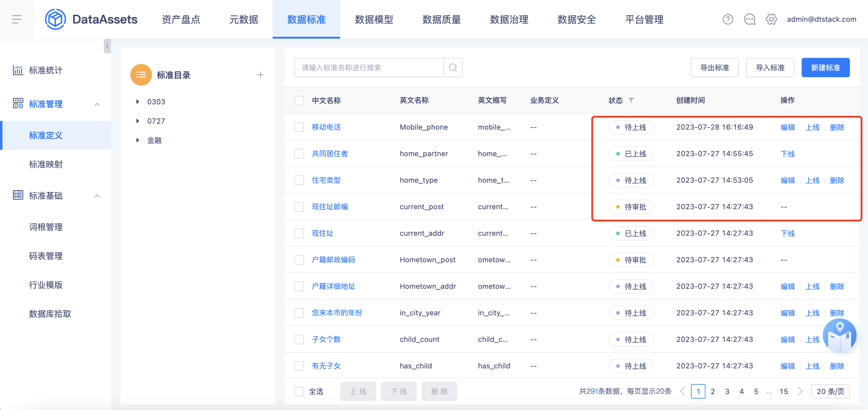
Task: Check the 户籍邮政编码 row checkbox
Action: pyautogui.click(x=299, y=260)
